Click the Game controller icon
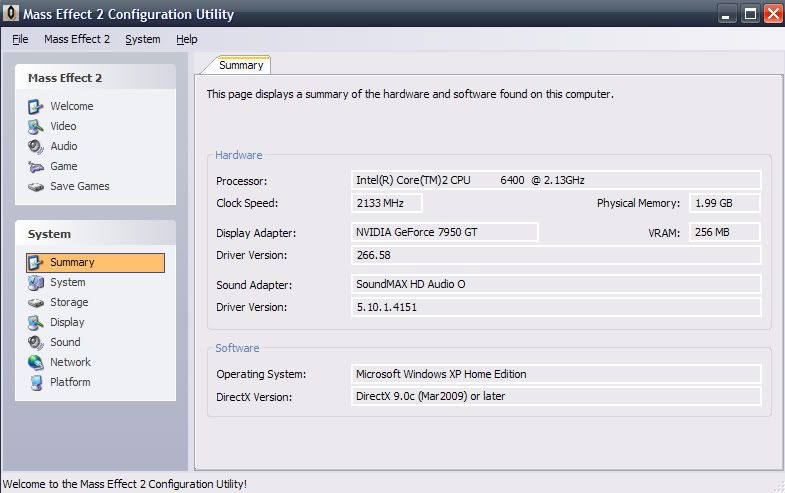The width and height of the screenshot is (785, 493). coord(36,166)
